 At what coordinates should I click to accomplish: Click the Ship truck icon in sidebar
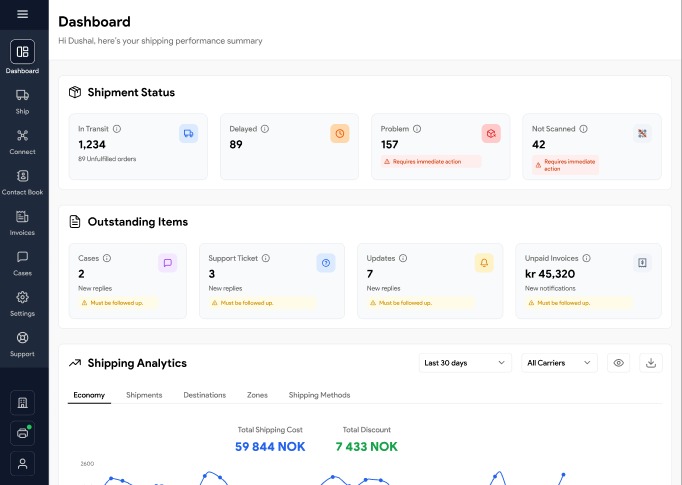pos(22,95)
